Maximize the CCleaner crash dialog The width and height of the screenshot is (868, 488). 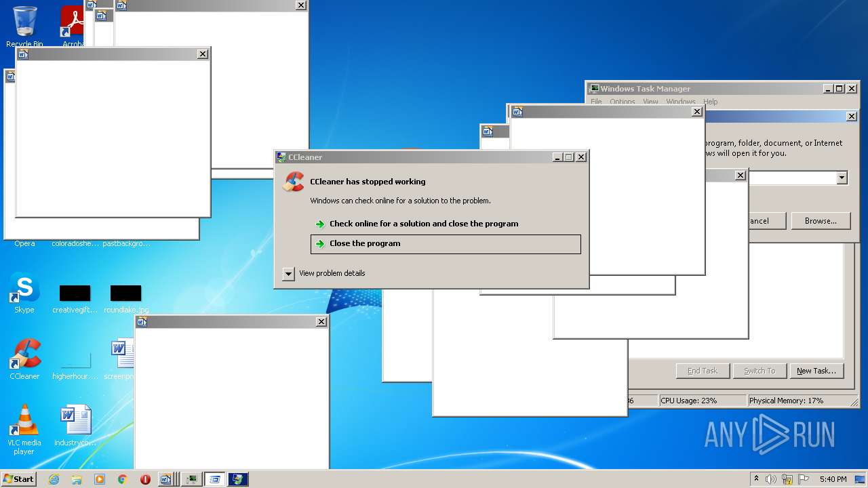(x=568, y=157)
